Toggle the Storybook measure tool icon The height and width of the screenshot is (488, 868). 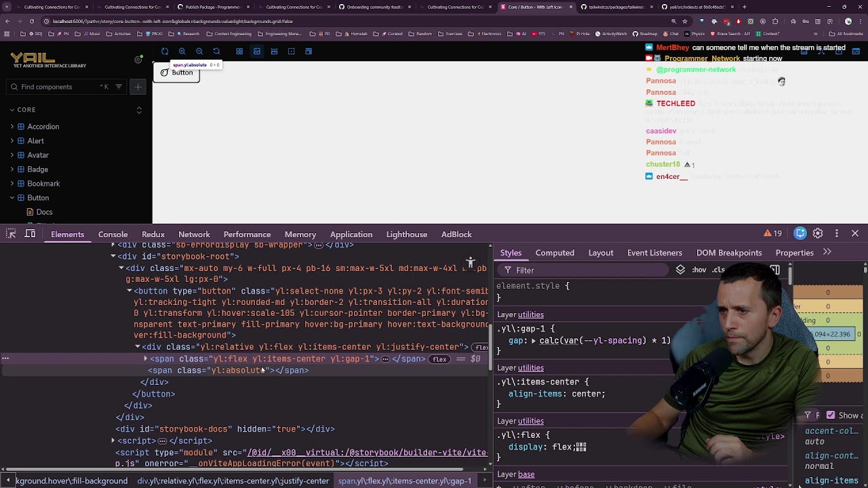point(274,52)
